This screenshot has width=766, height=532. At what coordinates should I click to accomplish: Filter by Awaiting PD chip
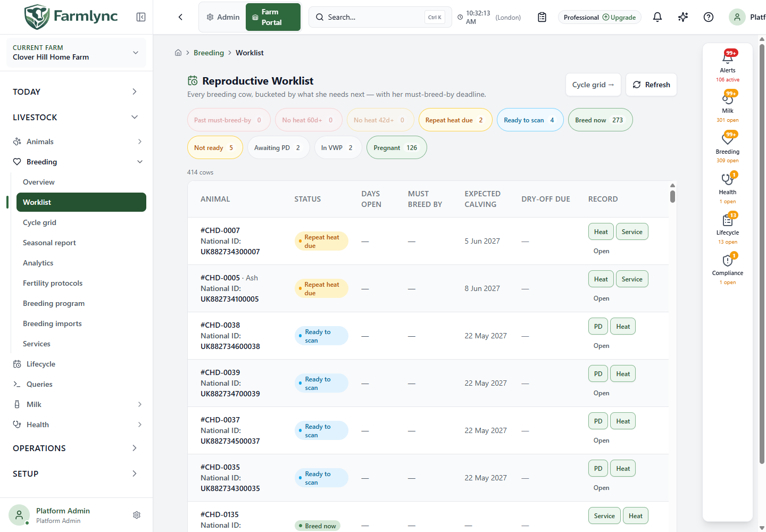(x=278, y=148)
